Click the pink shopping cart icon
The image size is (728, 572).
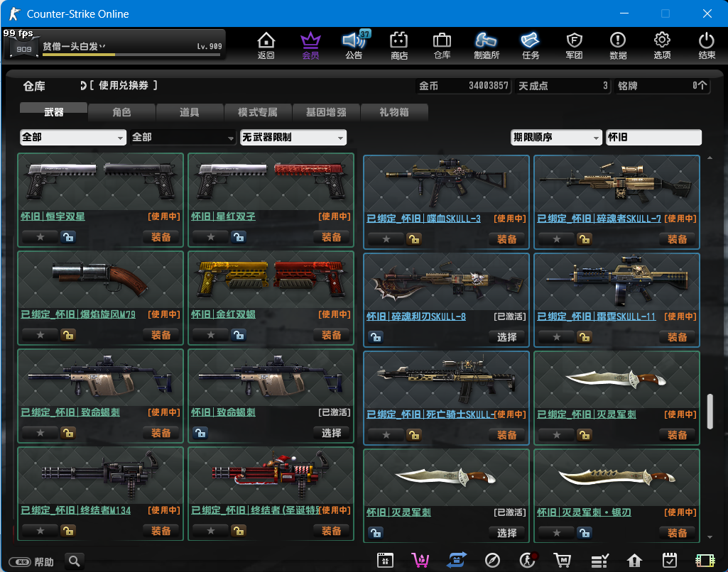(420, 561)
